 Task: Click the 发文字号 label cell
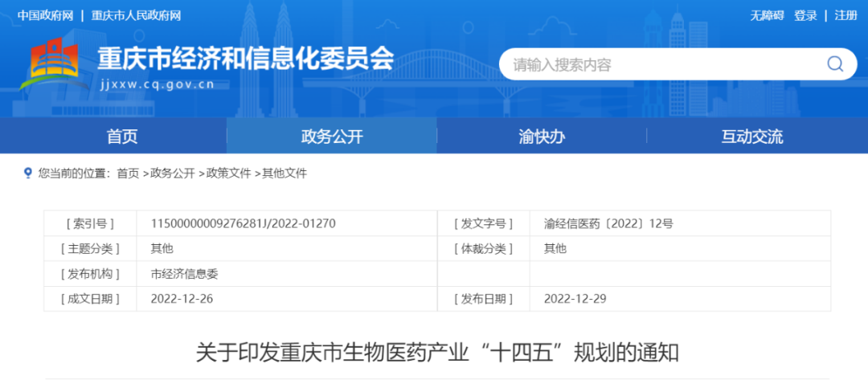[x=483, y=224]
